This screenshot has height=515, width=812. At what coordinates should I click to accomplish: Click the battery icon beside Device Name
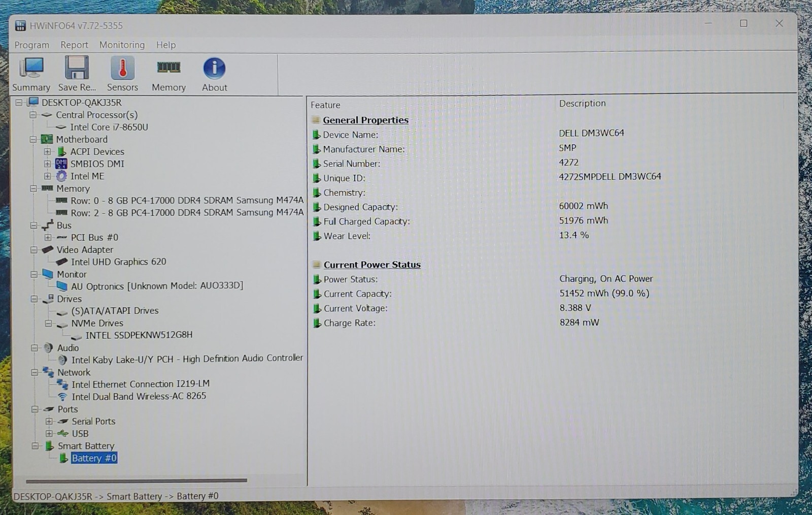click(316, 135)
